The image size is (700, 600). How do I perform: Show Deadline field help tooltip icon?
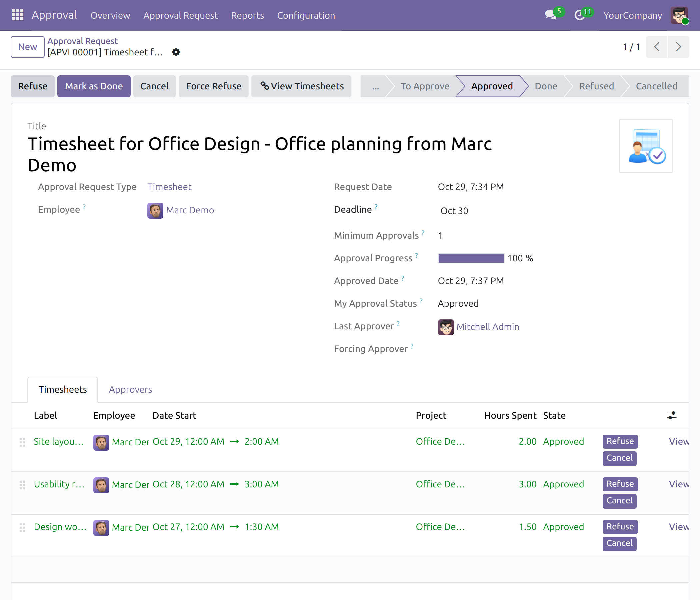376,206
